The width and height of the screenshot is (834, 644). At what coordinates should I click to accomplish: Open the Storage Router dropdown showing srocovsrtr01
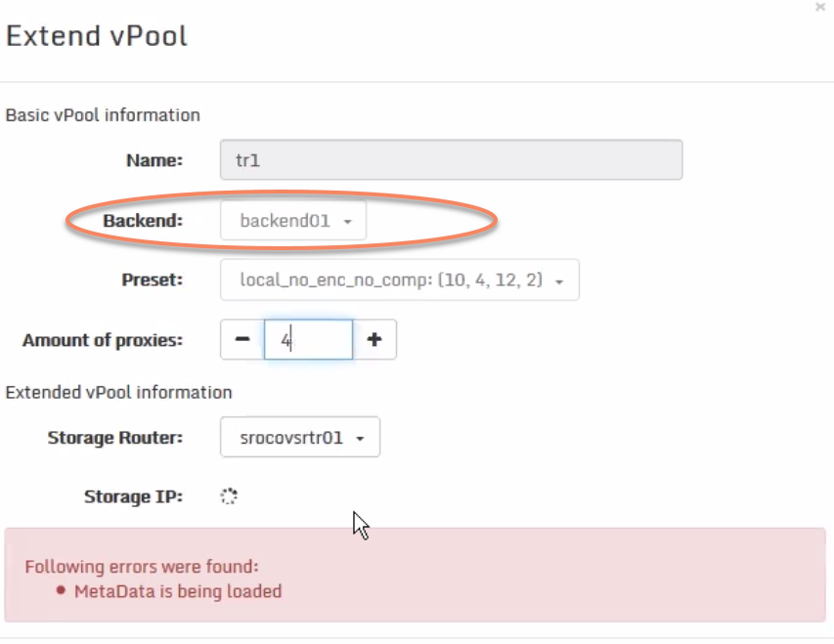[x=299, y=437]
